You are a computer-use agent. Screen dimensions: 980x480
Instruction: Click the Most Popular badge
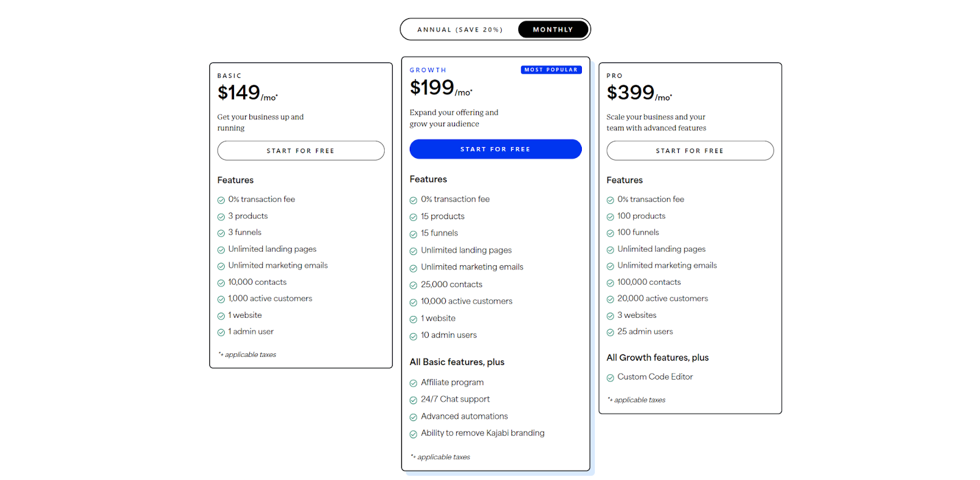click(x=551, y=69)
